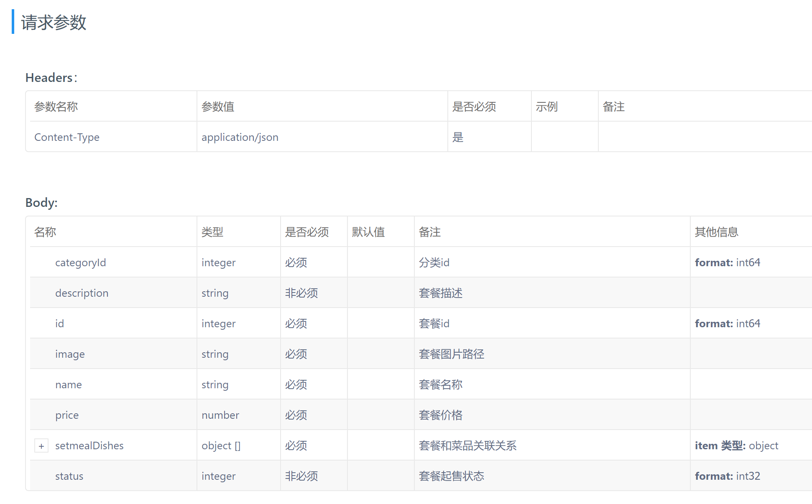Click the 参数名称 column header
The image size is (812, 504).
click(56, 107)
